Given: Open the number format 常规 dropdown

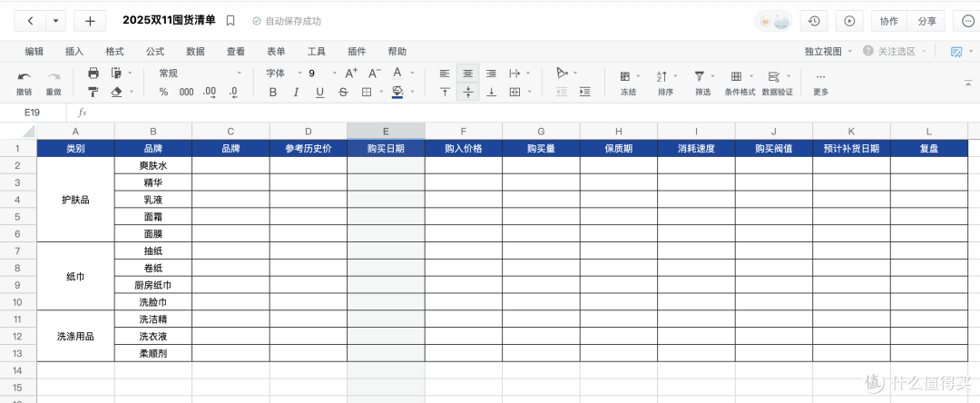Looking at the screenshot, I should (200, 74).
